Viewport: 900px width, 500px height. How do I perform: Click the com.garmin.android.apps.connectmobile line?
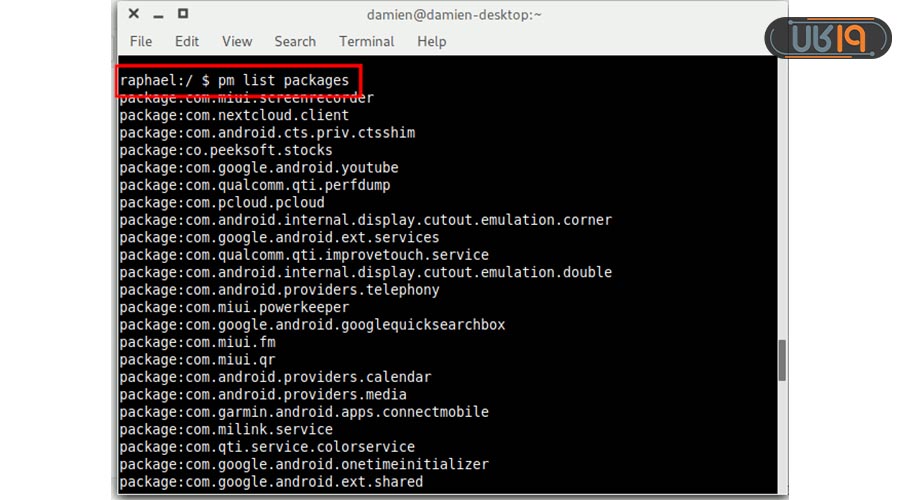click(304, 412)
